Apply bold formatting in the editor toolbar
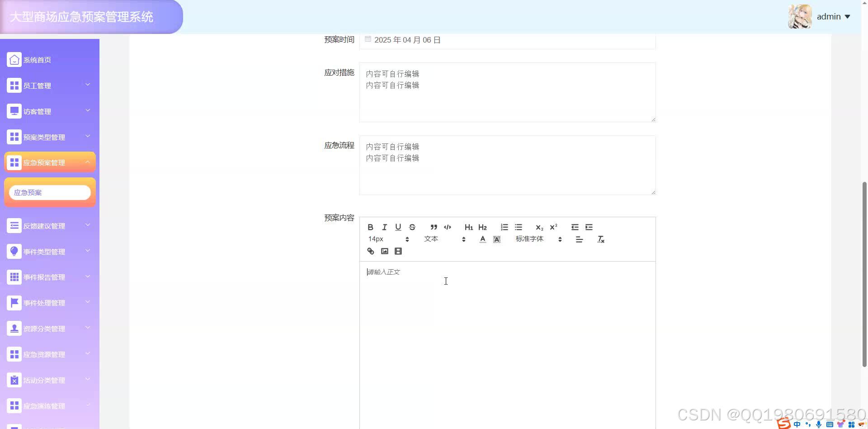This screenshot has width=868, height=429. click(370, 227)
